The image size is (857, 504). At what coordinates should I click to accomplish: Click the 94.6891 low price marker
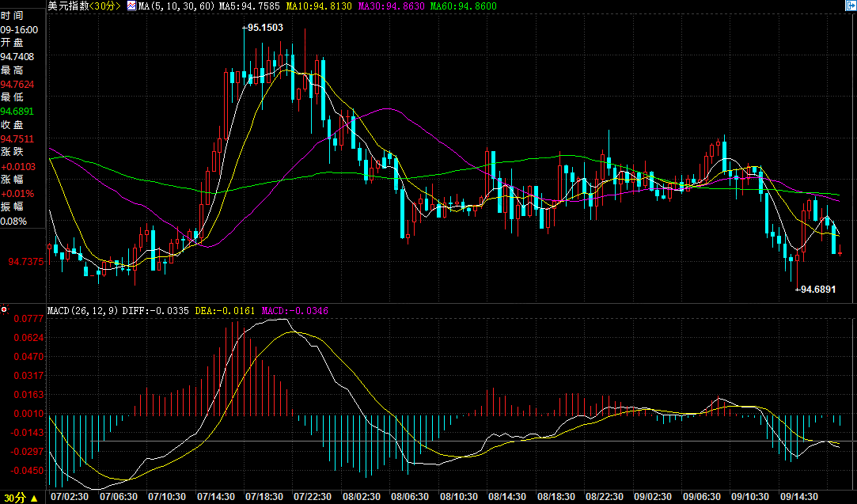point(816,289)
